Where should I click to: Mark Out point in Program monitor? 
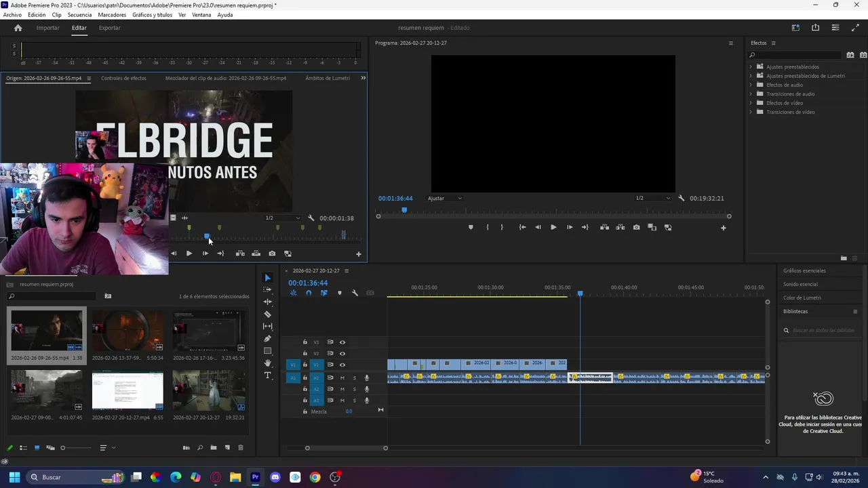click(502, 227)
